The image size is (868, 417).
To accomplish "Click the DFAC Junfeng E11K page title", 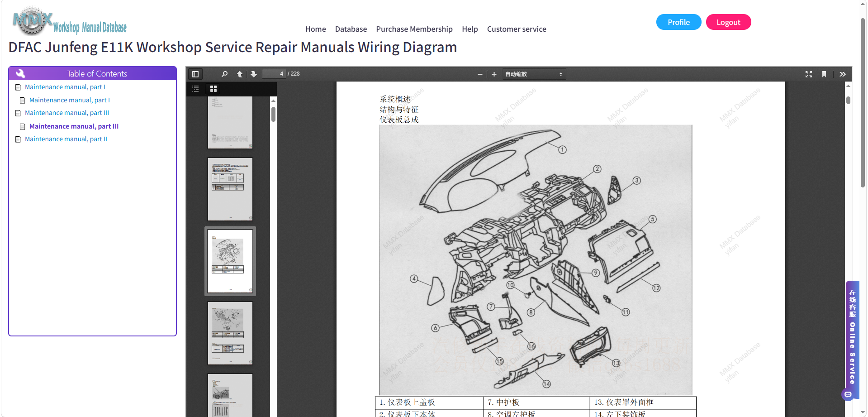I will 232,47.
